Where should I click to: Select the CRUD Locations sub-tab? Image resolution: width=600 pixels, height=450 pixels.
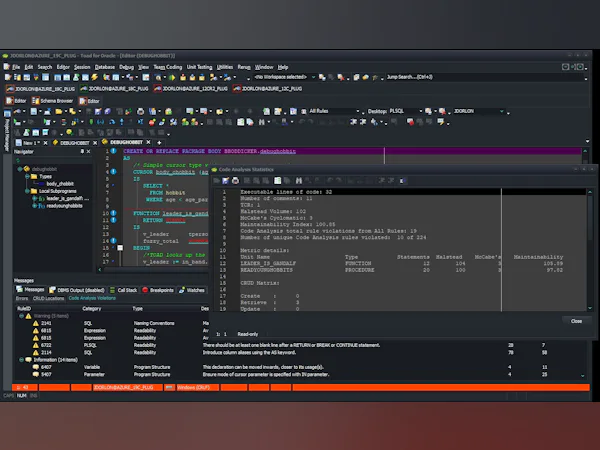(x=49, y=298)
